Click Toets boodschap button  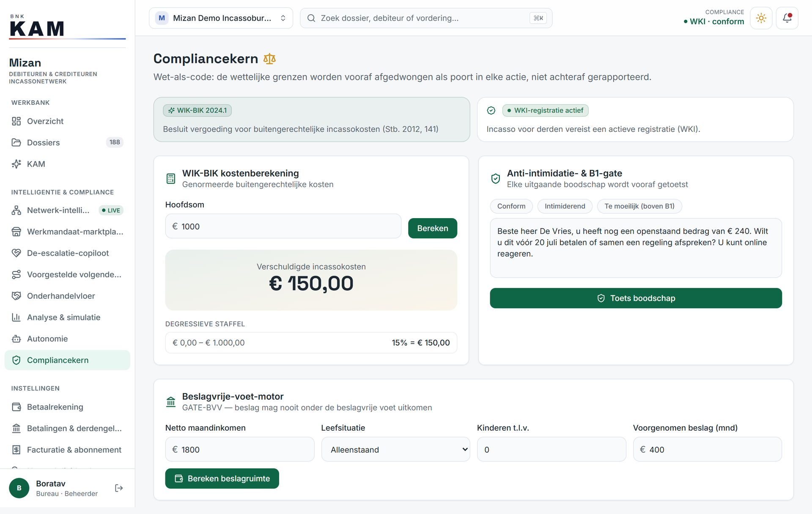coord(636,298)
